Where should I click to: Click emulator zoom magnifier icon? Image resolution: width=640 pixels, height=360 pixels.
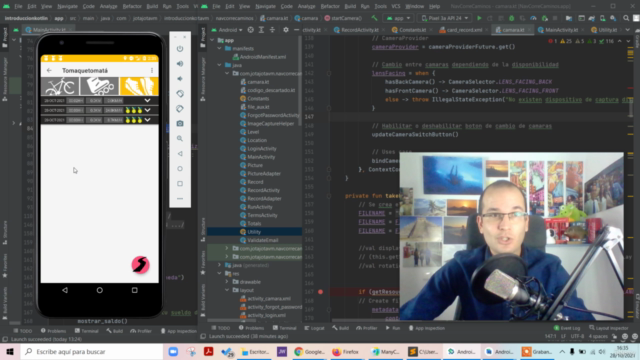click(x=180, y=139)
